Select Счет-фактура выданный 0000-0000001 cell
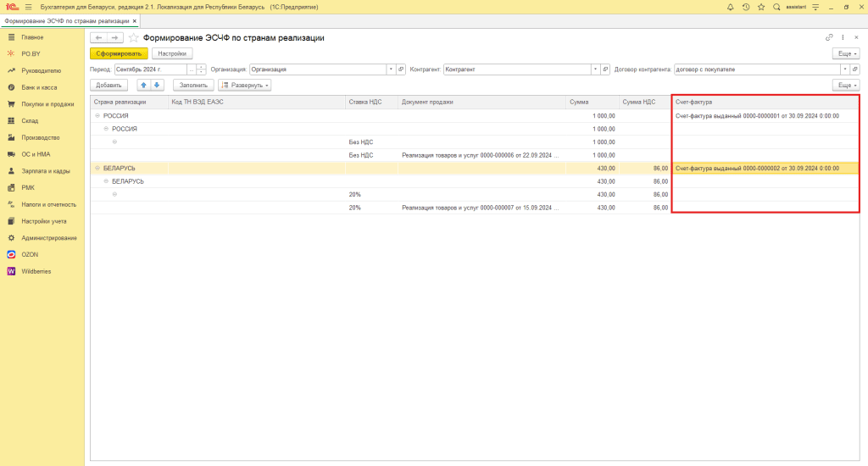 765,116
